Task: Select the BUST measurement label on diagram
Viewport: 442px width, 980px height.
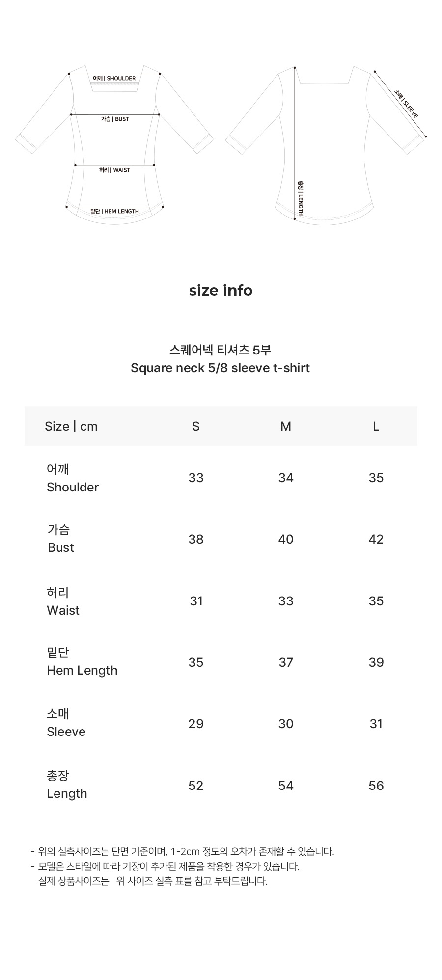Action: pyautogui.click(x=115, y=119)
